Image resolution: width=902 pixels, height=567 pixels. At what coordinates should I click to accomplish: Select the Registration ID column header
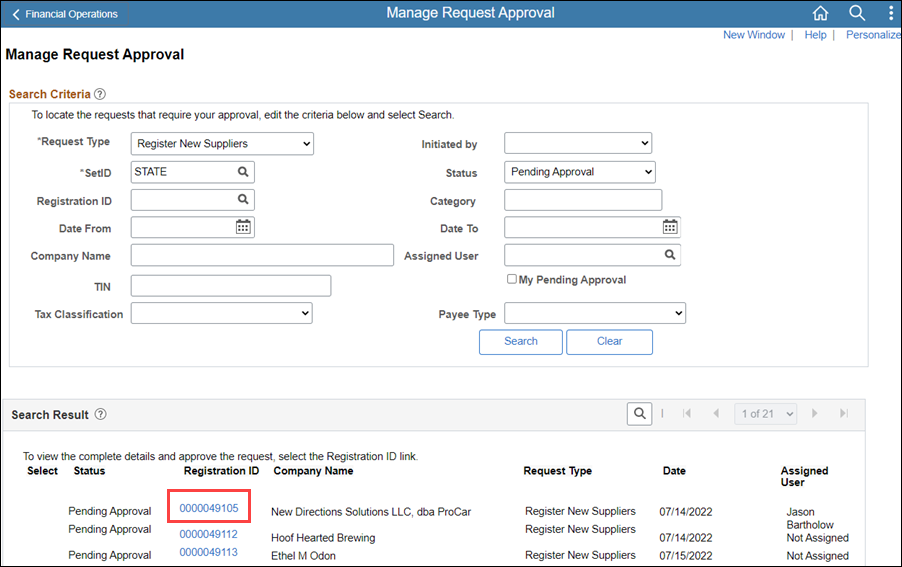(x=221, y=470)
